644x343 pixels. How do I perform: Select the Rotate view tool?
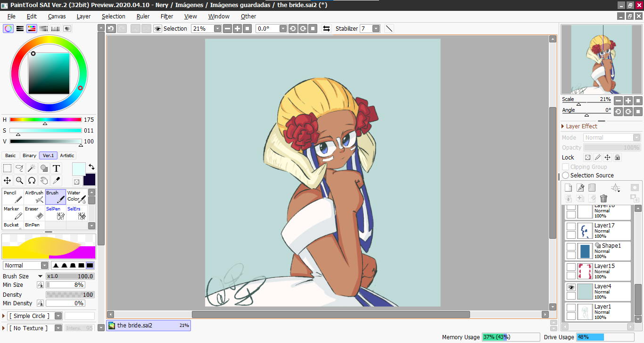pos(32,180)
